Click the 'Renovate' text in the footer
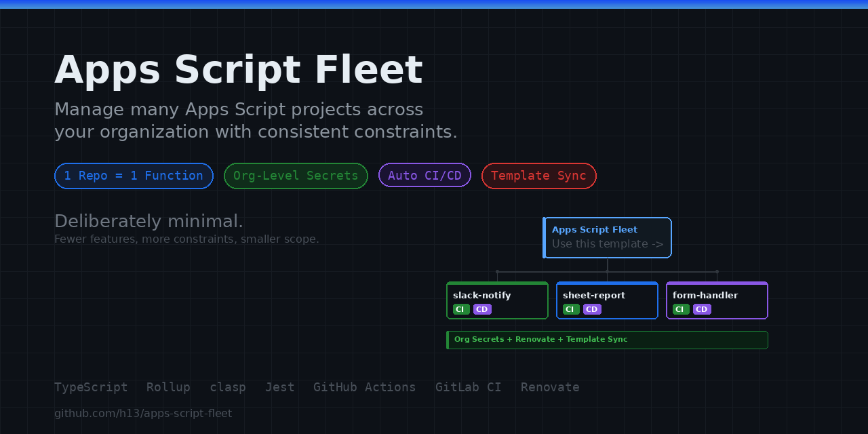This screenshot has width=868, height=434. pyautogui.click(x=550, y=387)
